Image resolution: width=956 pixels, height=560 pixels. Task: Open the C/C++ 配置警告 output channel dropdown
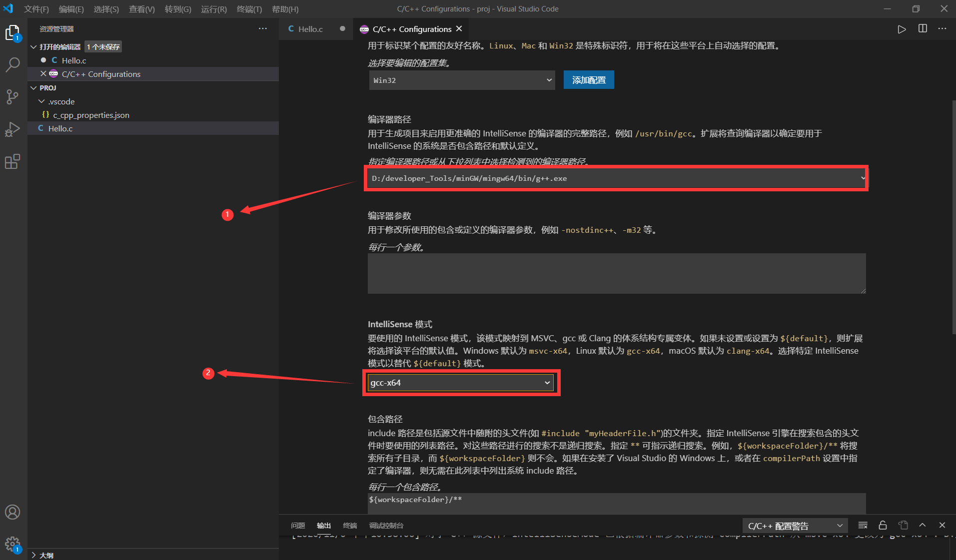coord(795,526)
